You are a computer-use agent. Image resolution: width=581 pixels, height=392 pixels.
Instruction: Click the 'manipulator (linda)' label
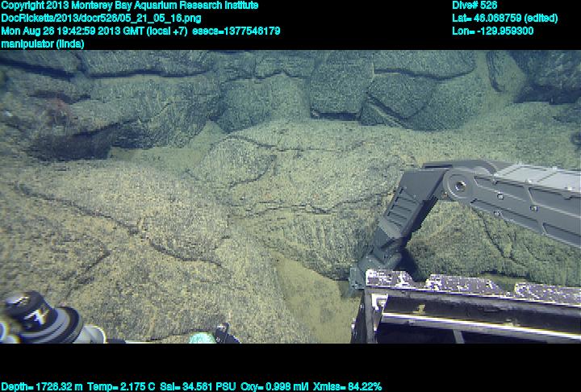43,44
